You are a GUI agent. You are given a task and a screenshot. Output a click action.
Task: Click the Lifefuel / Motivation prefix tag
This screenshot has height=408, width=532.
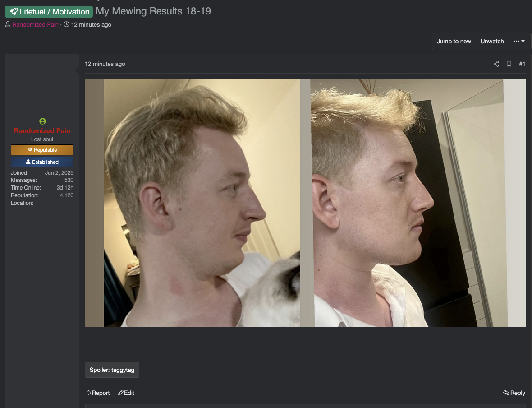click(x=49, y=12)
